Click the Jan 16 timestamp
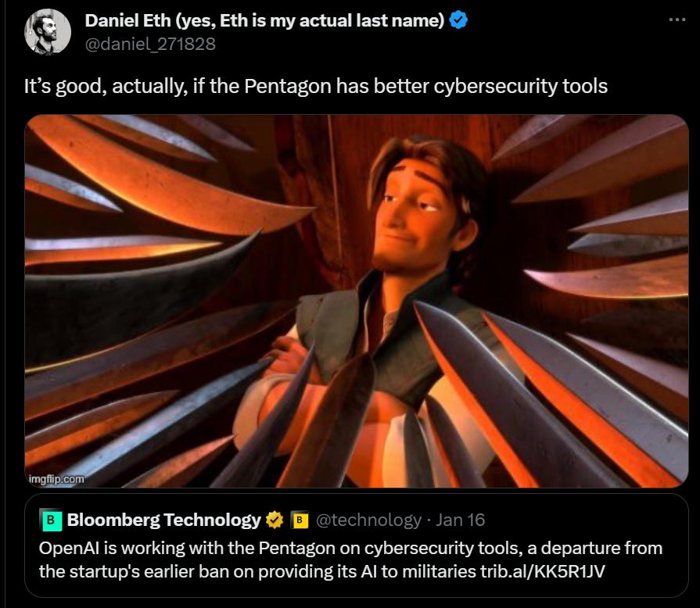Image resolution: width=700 pixels, height=608 pixels. tap(460, 520)
